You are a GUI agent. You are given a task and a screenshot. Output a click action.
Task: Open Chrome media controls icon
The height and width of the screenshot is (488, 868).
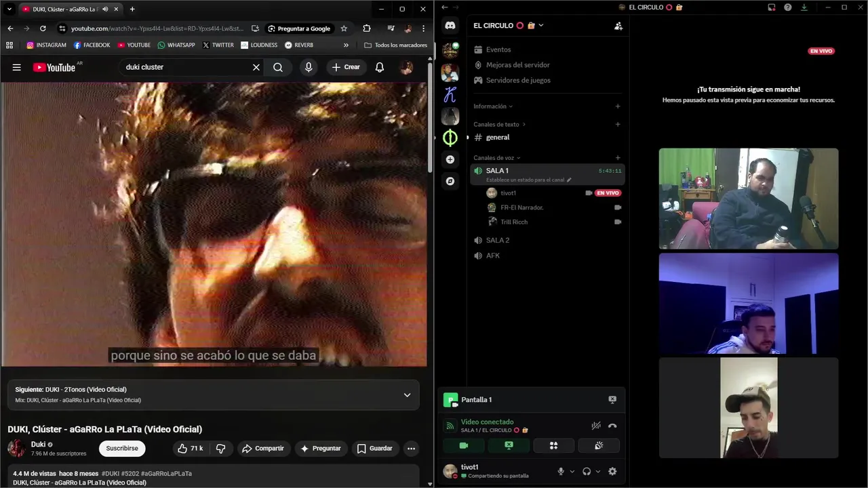tap(391, 28)
